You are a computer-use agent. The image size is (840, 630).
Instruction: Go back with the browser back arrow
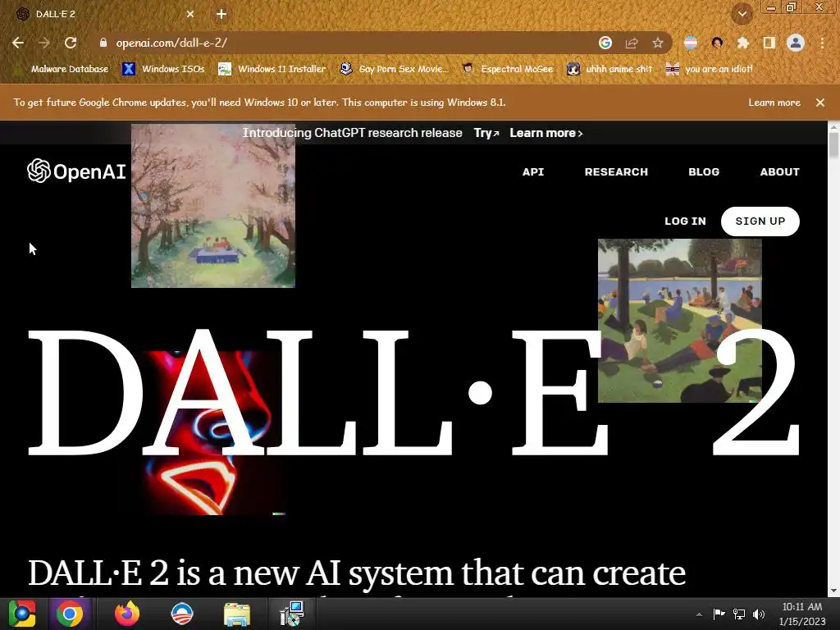pos(18,43)
